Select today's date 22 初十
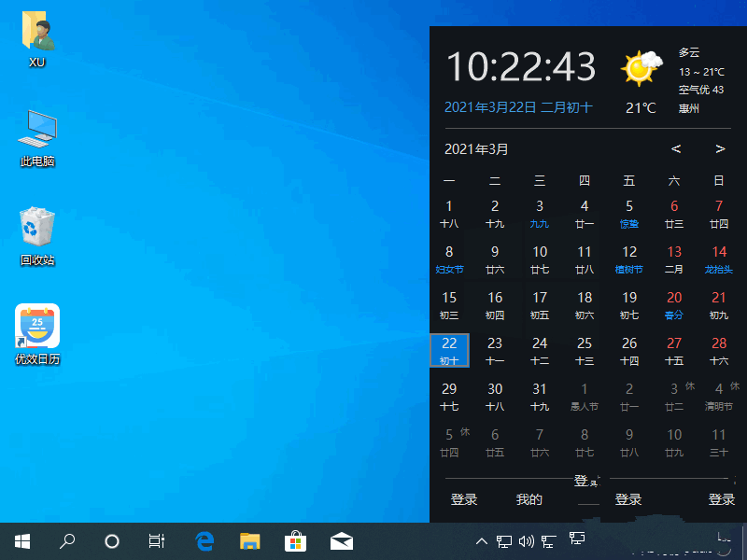Image resolution: width=747 pixels, height=560 pixels. click(449, 351)
